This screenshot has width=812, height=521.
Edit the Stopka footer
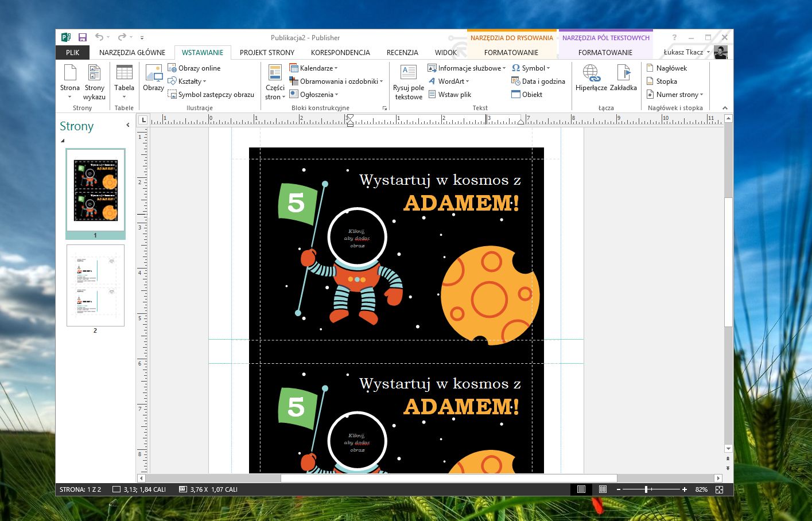point(662,81)
